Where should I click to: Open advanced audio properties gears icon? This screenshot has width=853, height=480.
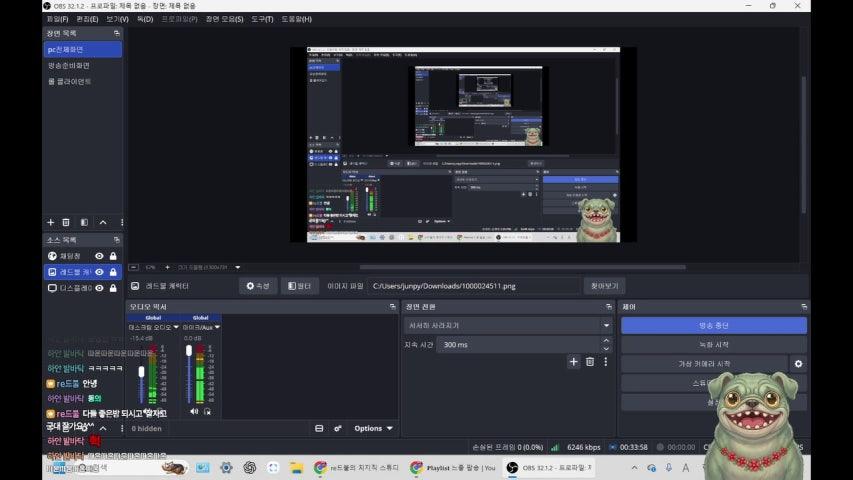(x=338, y=428)
